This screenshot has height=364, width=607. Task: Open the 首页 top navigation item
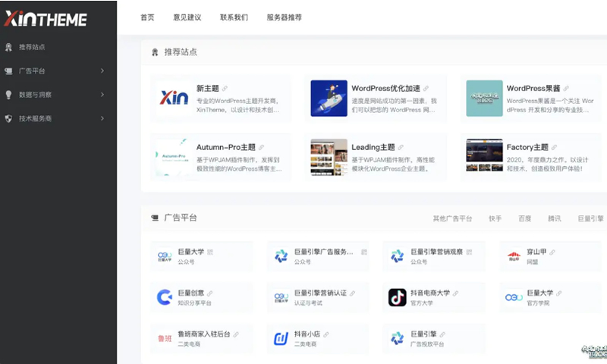[147, 17]
